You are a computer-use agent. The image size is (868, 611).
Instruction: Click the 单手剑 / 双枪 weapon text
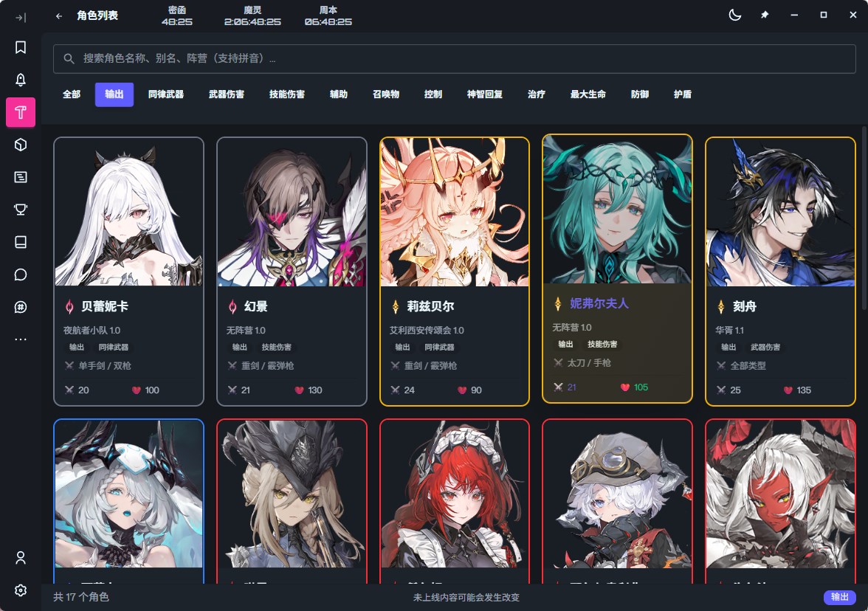pyautogui.click(x=105, y=366)
